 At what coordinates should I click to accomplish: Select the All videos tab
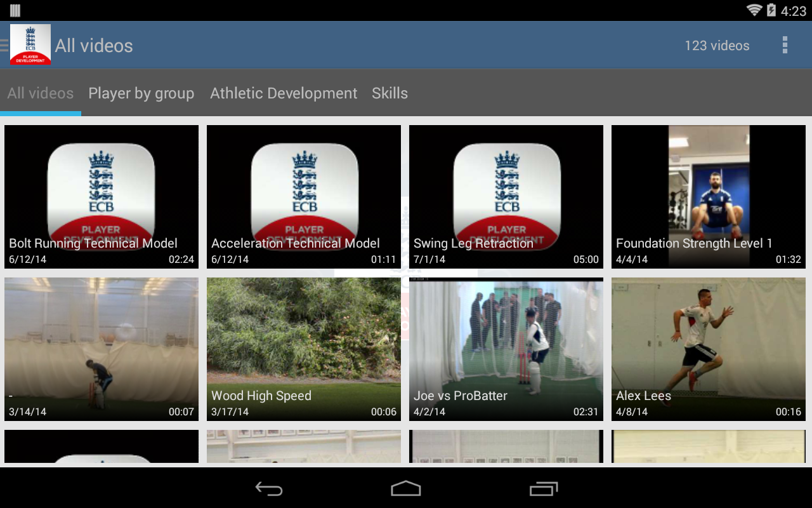(x=41, y=93)
